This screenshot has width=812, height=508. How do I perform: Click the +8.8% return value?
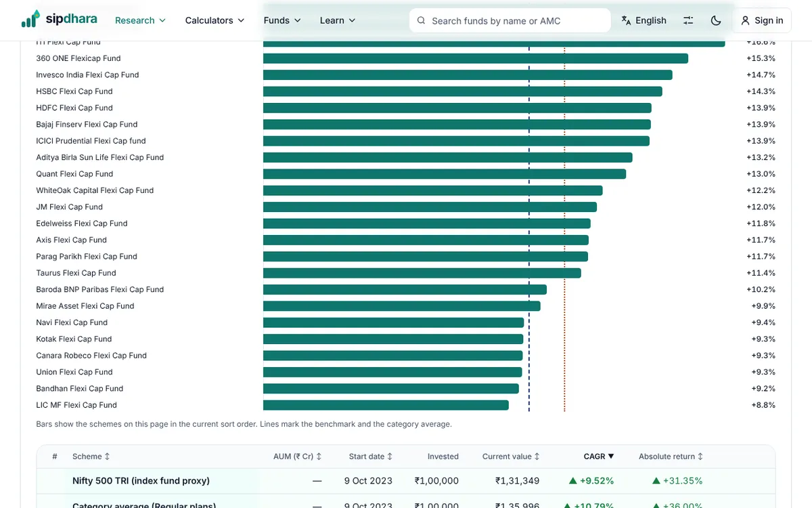763,405
